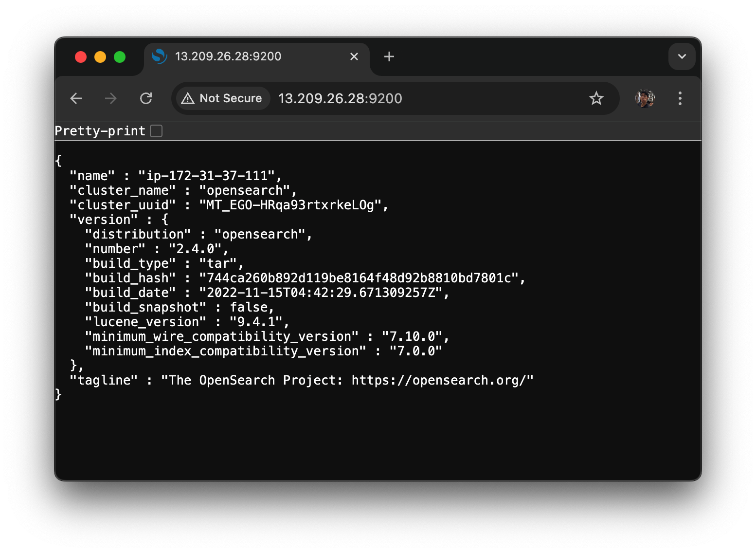Click the name value "ip-172-31-37-111"
The width and height of the screenshot is (756, 553).
[207, 176]
